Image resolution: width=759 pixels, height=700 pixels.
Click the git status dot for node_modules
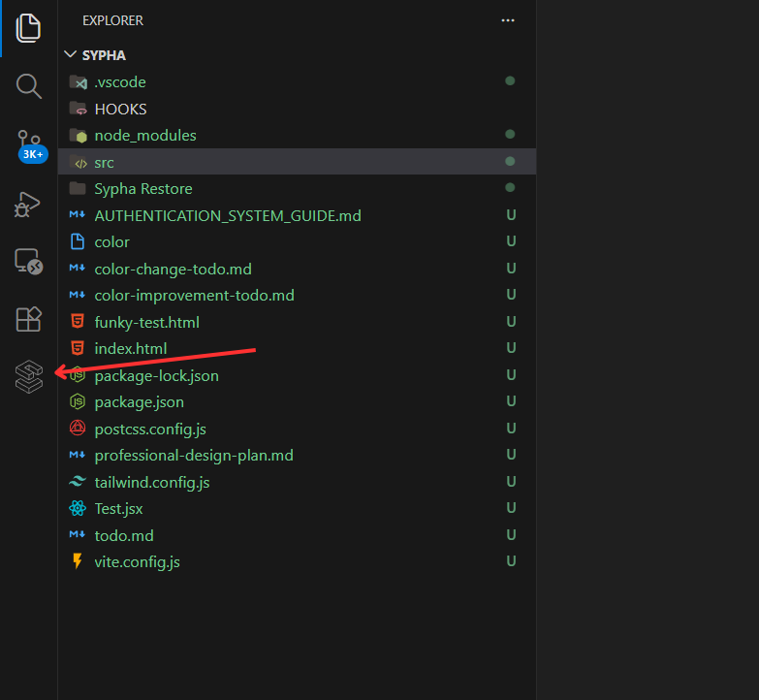pyautogui.click(x=510, y=134)
